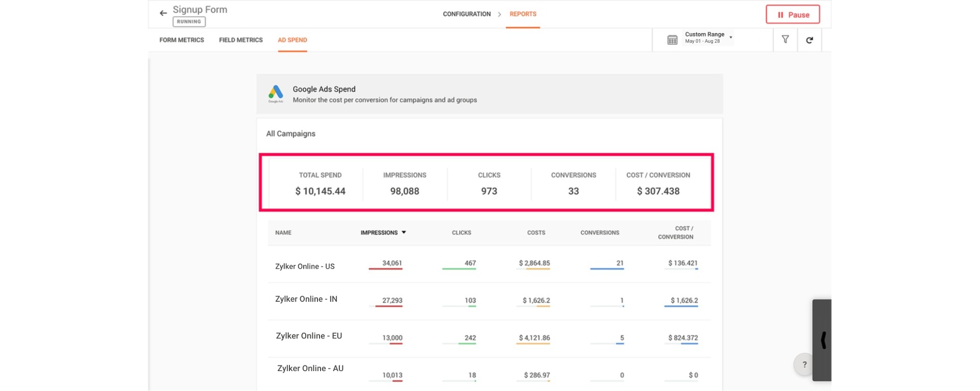Pause the running Signup Form

793,15
